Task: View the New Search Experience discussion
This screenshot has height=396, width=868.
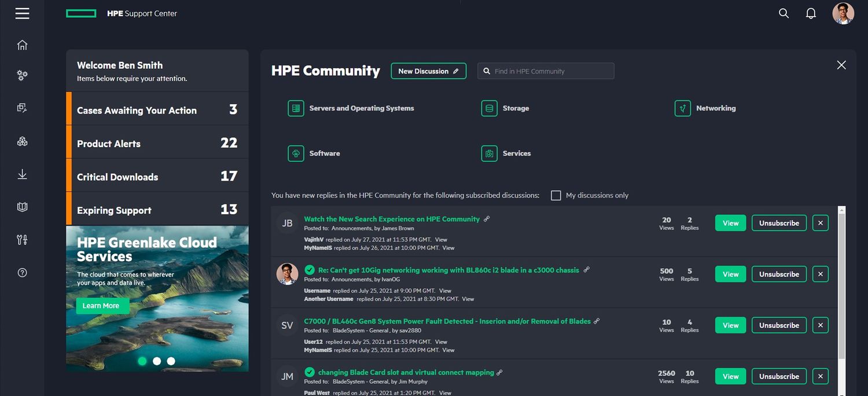Action: point(731,223)
